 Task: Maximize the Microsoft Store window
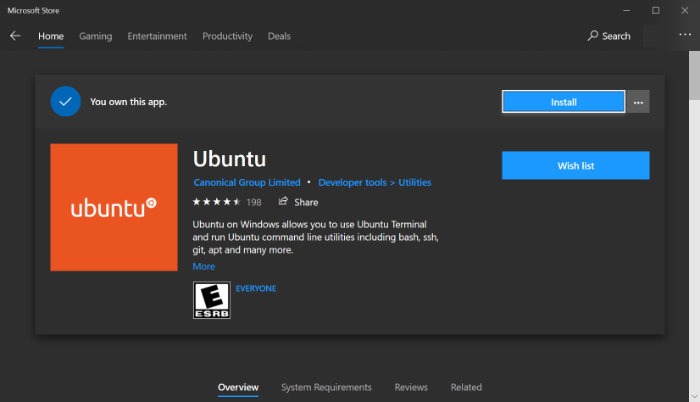pyautogui.click(x=655, y=10)
